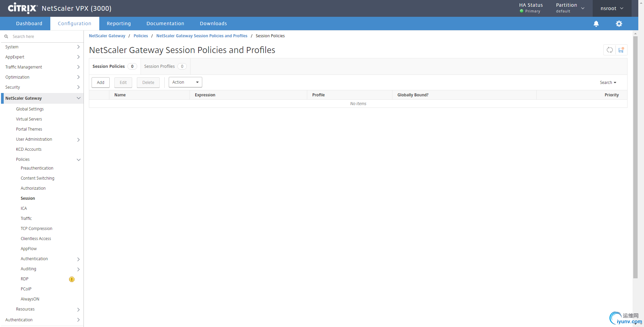Select RDP policies item
644x327 pixels.
[x=24, y=279]
